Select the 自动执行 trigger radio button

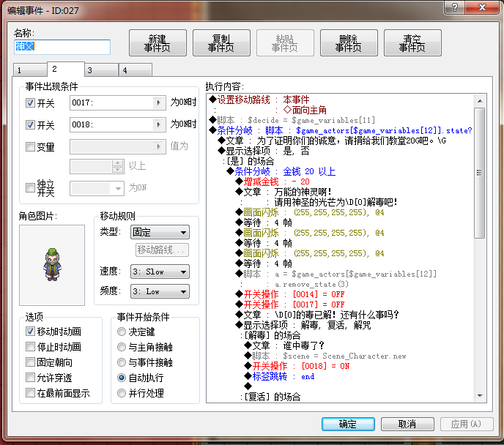(122, 378)
